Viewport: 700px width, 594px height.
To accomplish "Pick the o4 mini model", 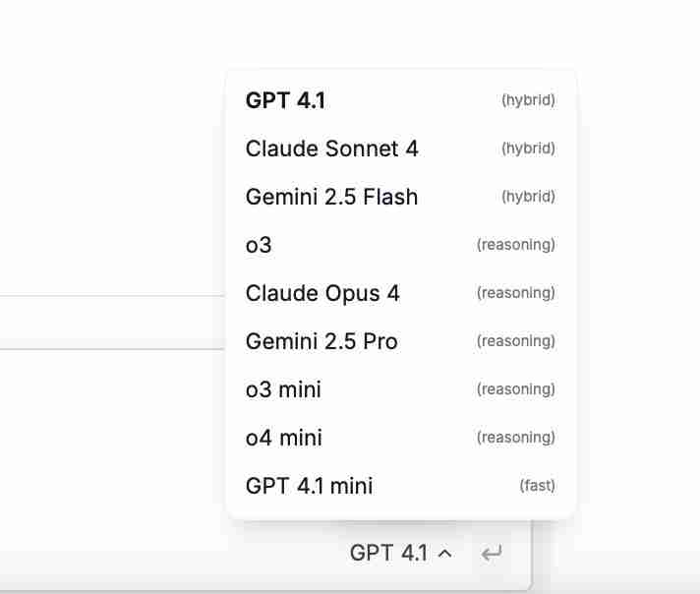I will pos(283,438).
